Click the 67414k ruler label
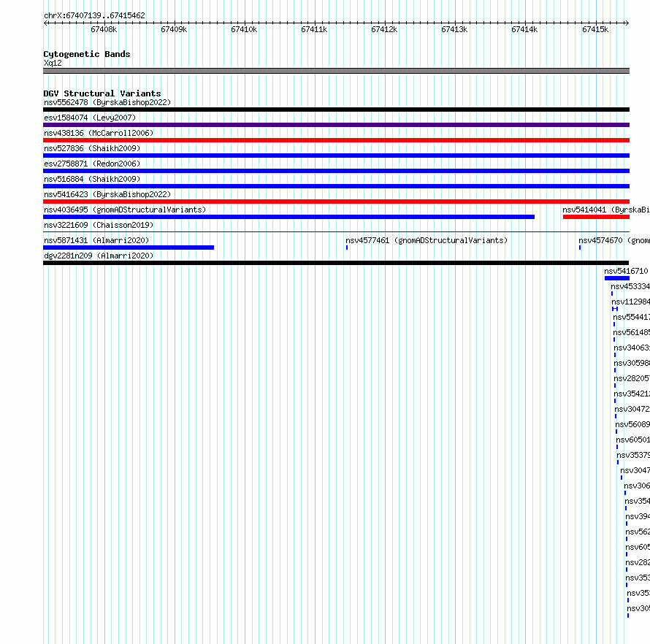 click(524, 29)
